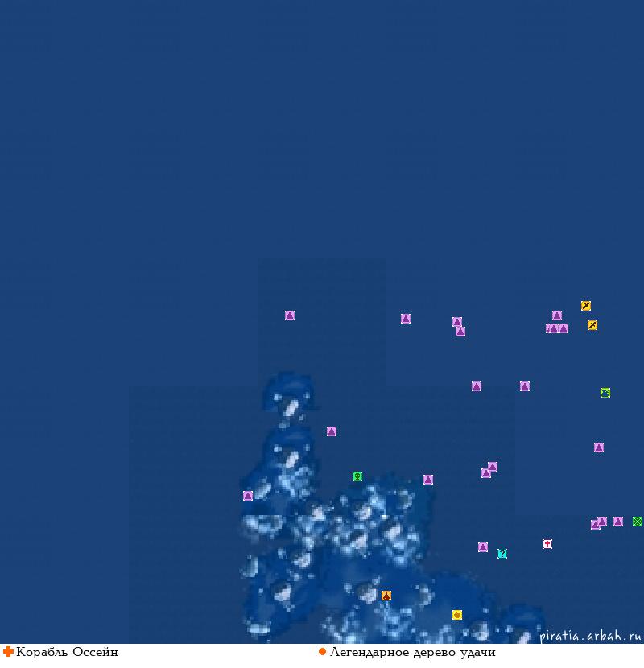This screenshot has height=668, width=644.
Task: Click the purple triangle directly left of the green crosshair
Action: click(x=618, y=522)
